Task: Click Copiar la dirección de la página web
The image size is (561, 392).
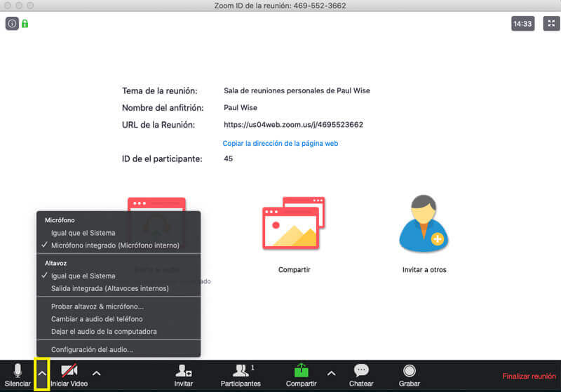Action: 280,144
